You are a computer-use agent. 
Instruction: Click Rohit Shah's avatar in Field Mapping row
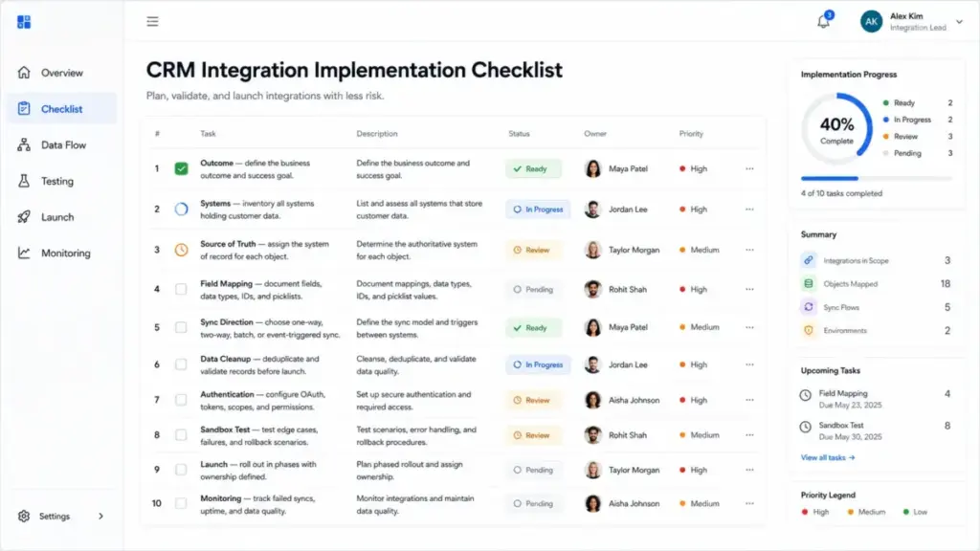tap(592, 289)
